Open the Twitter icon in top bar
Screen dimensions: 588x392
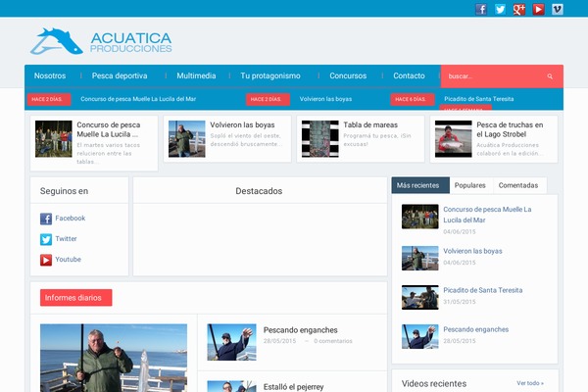pyautogui.click(x=500, y=9)
